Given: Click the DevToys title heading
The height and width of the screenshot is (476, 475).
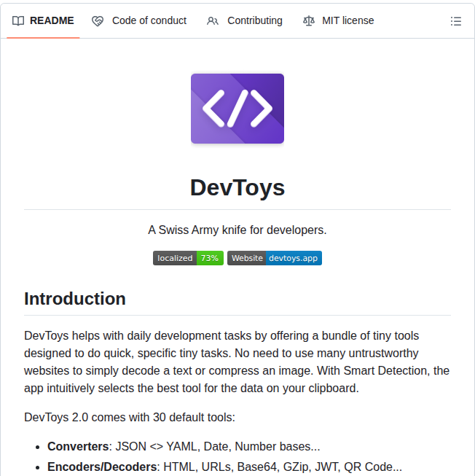Looking at the screenshot, I should point(237,187).
